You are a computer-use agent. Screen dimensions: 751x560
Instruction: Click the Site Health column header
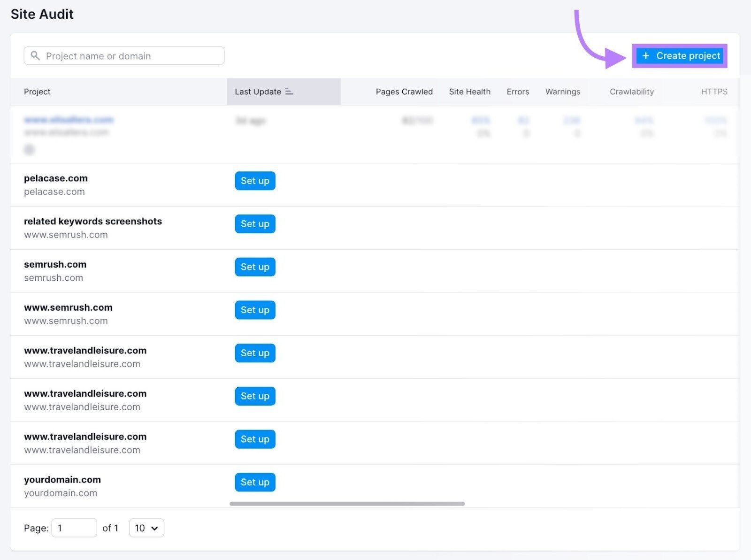469,92
